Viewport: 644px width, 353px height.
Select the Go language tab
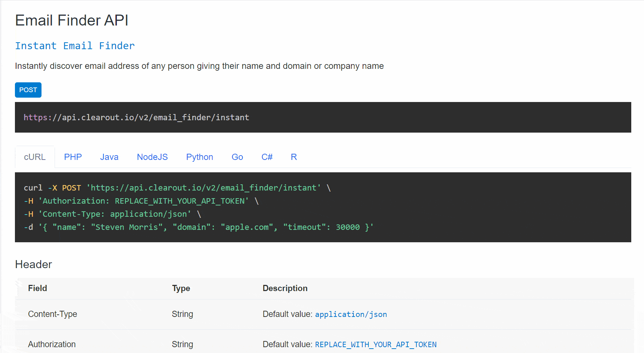coord(237,157)
